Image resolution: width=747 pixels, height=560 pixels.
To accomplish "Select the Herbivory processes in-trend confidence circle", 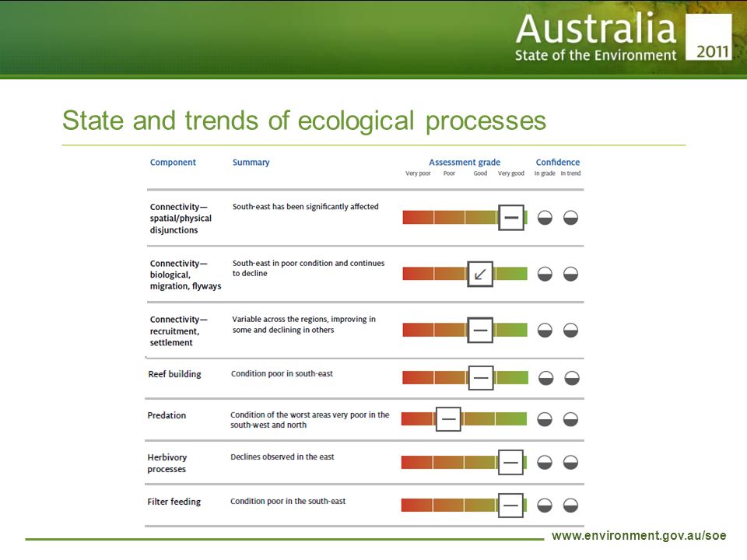I will [570, 462].
